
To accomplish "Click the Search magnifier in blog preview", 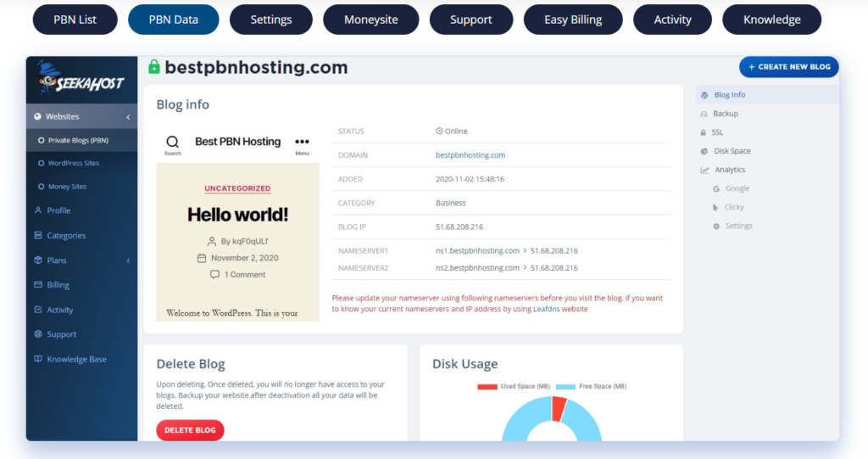I will pos(173,142).
